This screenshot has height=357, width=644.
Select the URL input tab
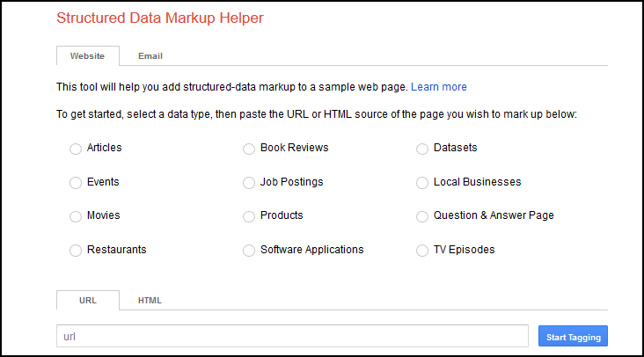[x=88, y=301]
